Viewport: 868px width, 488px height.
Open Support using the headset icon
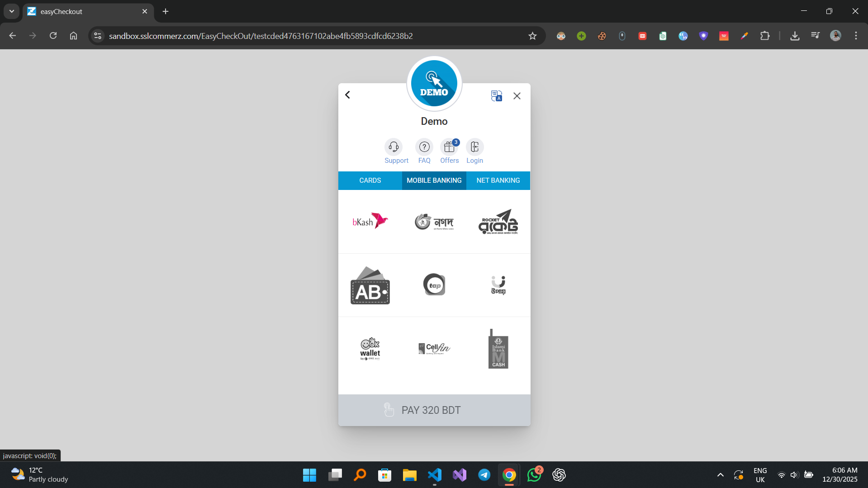point(394,147)
